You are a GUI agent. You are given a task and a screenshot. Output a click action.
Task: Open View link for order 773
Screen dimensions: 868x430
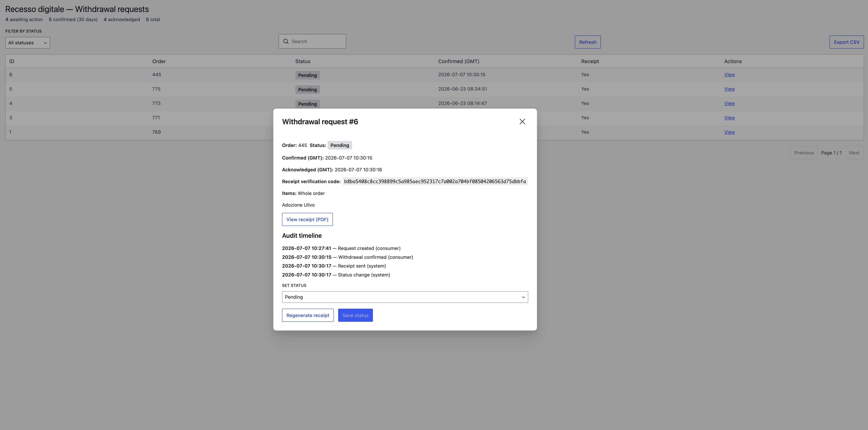(x=729, y=103)
